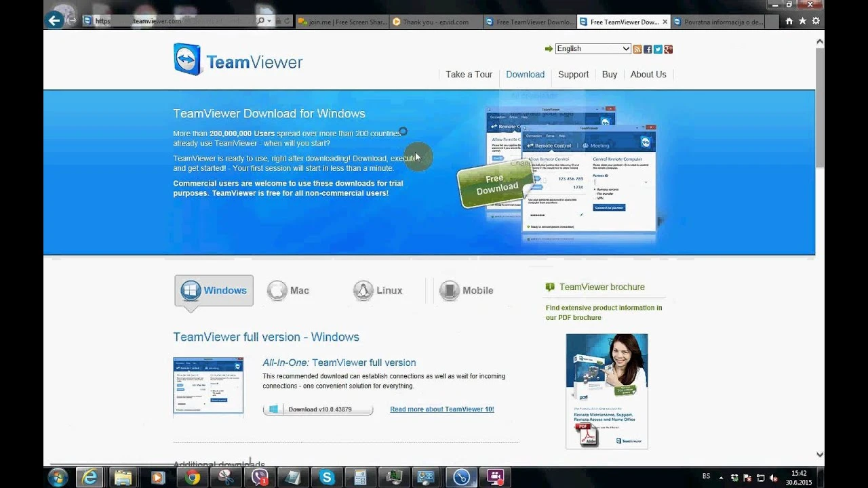Launch Skype from the taskbar

(x=327, y=478)
